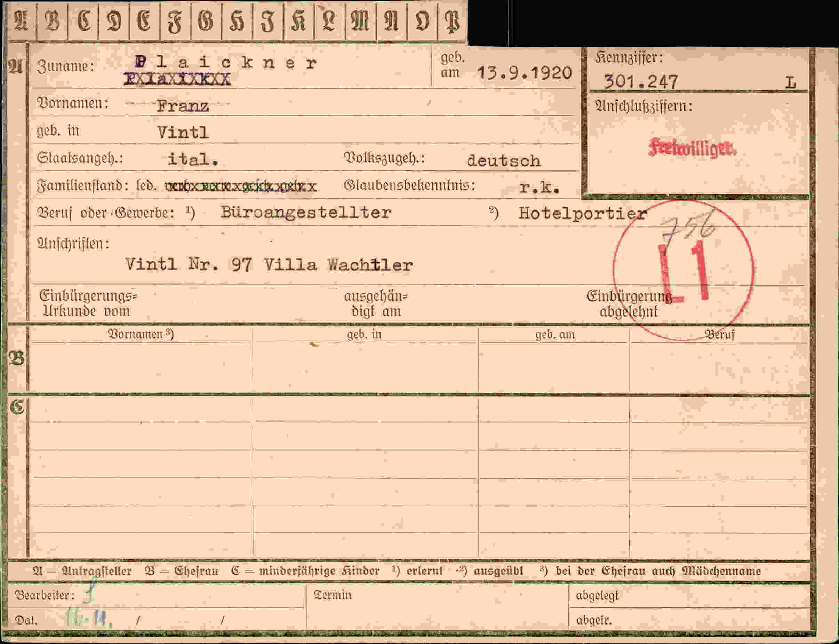Click the birth date "13.9.1920"
This screenshot has height=644, width=839.
tap(524, 73)
